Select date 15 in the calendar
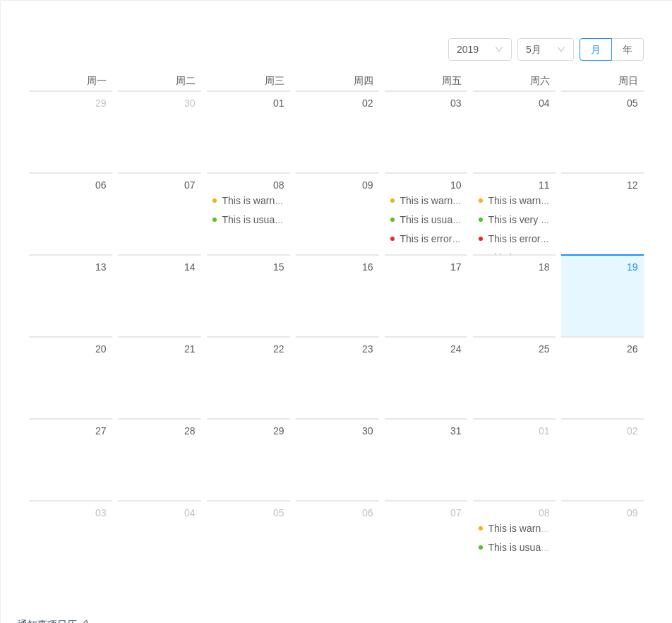Screen dimensions: 672x623 pyautogui.click(x=248, y=295)
